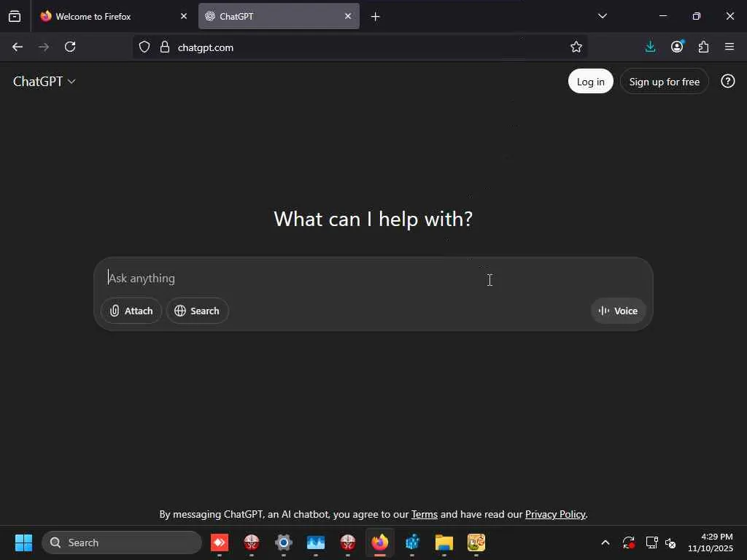Open the Windows Start menu
747x560 pixels.
coord(23,542)
